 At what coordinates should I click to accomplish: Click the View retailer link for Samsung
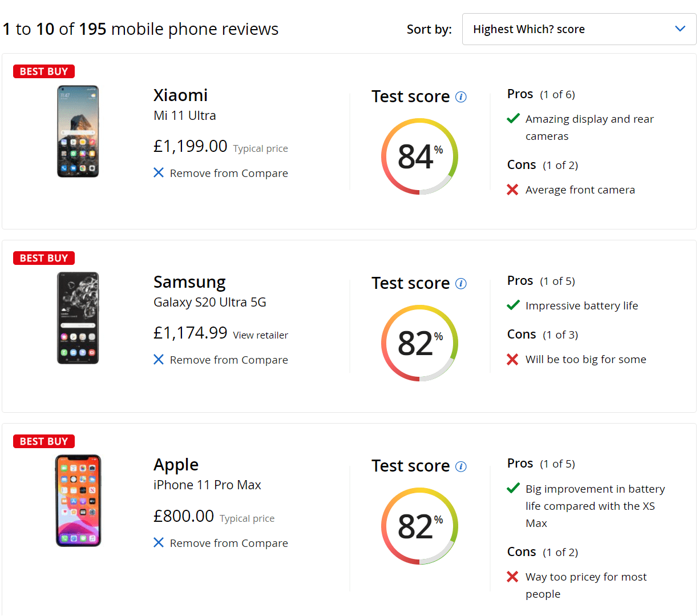pyautogui.click(x=260, y=335)
